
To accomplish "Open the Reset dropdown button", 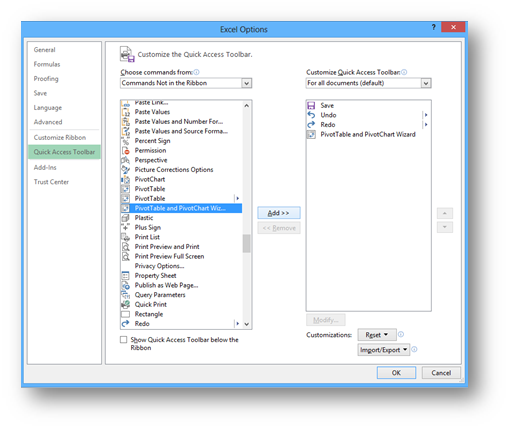I will click(377, 335).
